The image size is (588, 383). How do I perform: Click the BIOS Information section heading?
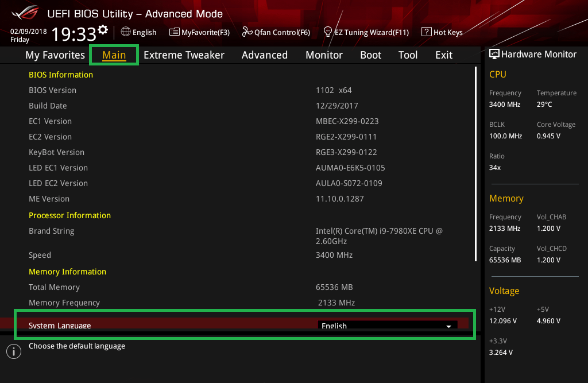coord(61,75)
